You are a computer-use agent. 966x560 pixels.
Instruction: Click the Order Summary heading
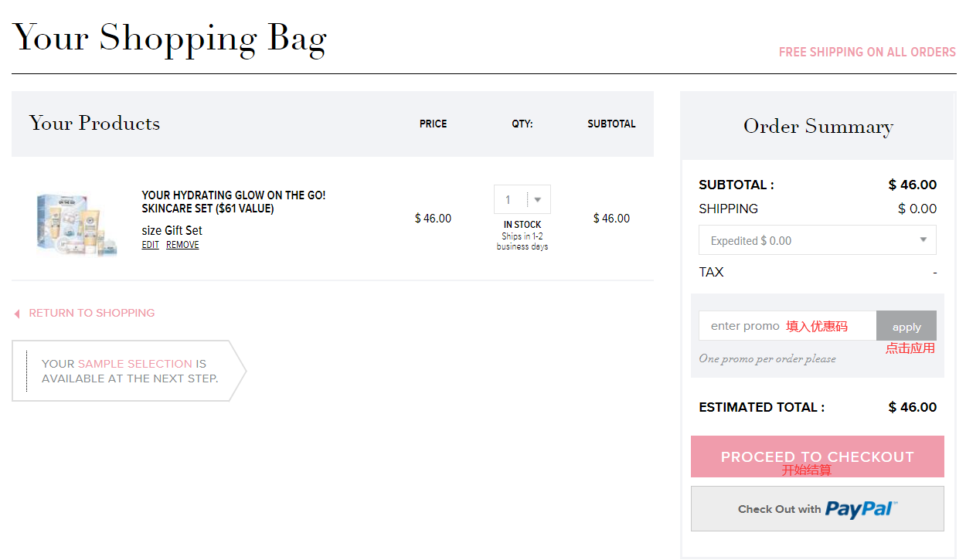point(818,127)
